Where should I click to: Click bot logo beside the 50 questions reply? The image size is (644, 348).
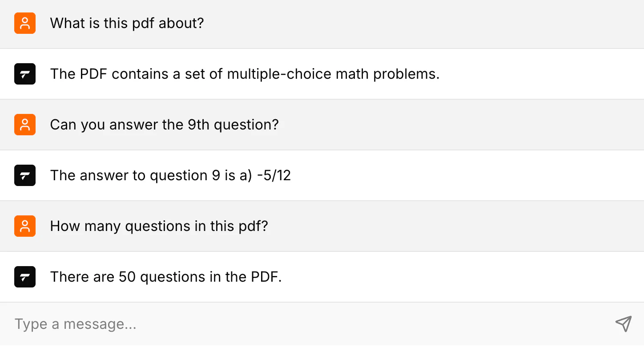click(x=25, y=277)
